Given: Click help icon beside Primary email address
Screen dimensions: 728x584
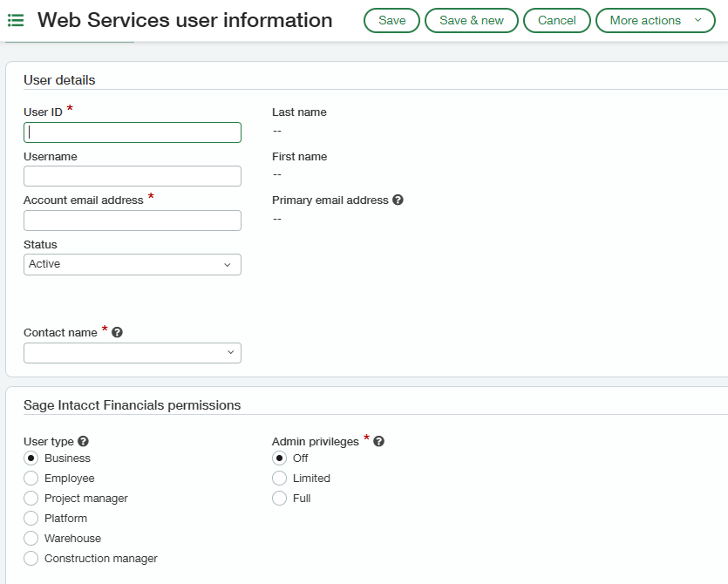Looking at the screenshot, I should tap(398, 200).
